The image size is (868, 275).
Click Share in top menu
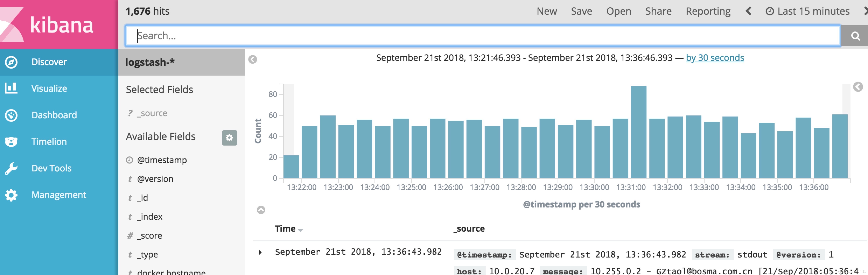(658, 12)
